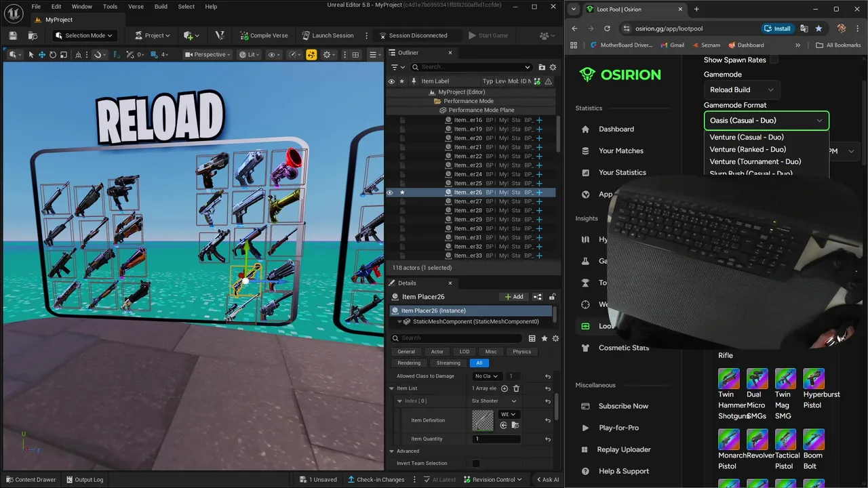Screen dimensions: 868x488
Task: Open the new browser tab plus button
Action: (696, 9)
